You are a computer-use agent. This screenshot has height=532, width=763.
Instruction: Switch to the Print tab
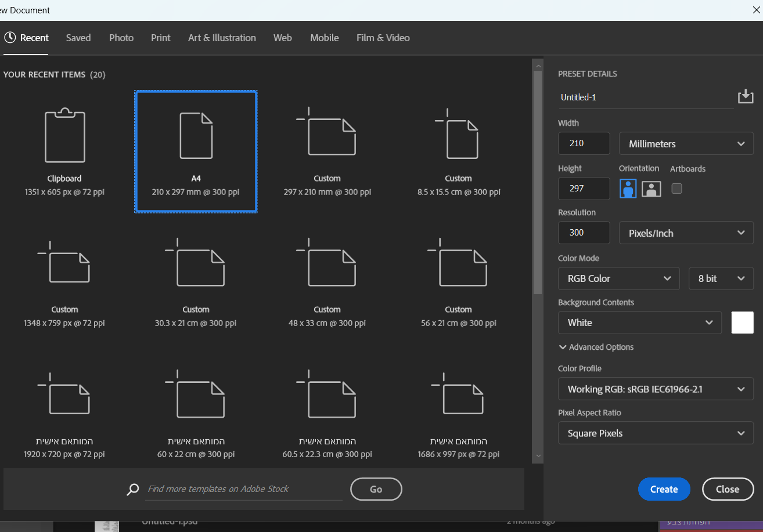[x=161, y=38]
